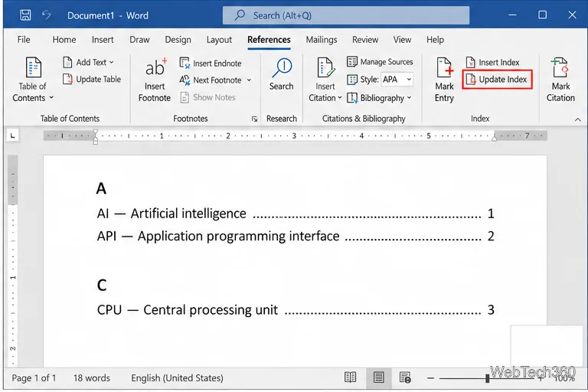Click the zoom out minus button

click(430, 378)
